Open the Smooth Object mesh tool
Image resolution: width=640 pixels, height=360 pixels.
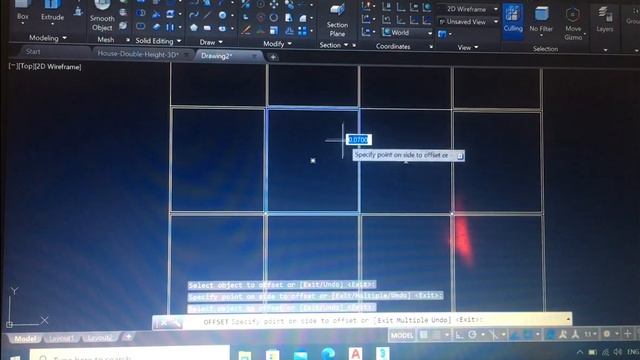tap(102, 16)
